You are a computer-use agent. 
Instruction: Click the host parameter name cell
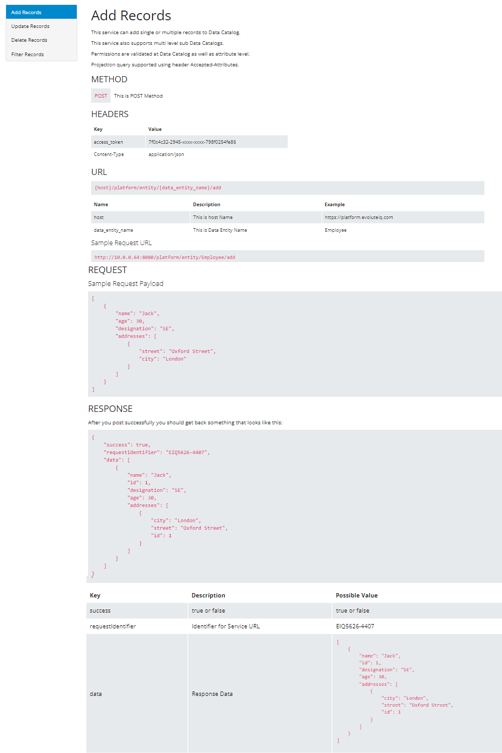[x=141, y=217]
